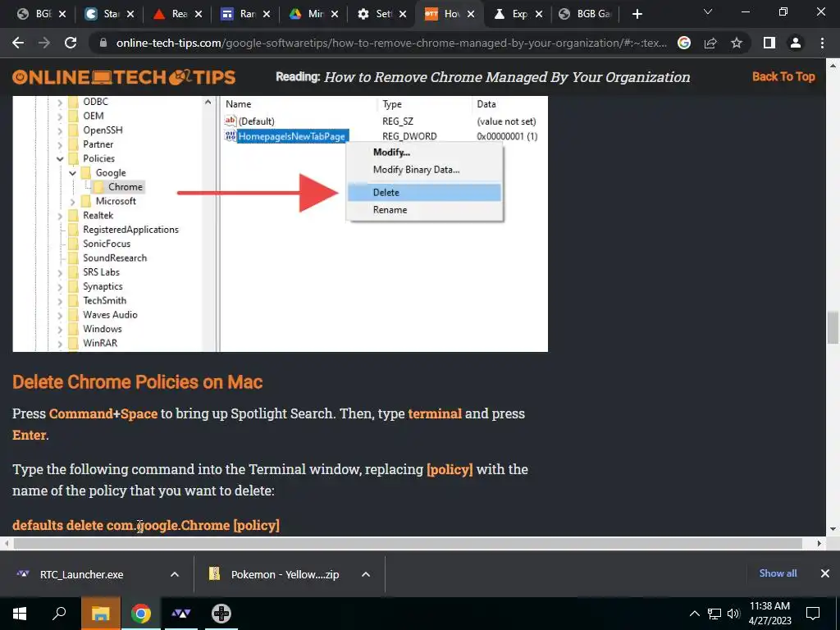
Task: Click Delete Chrome Policies on Mac heading
Action: (x=138, y=382)
